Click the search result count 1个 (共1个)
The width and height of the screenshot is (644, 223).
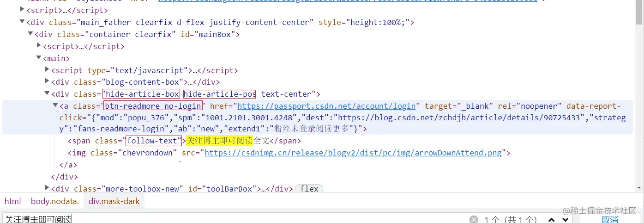(x=511, y=219)
